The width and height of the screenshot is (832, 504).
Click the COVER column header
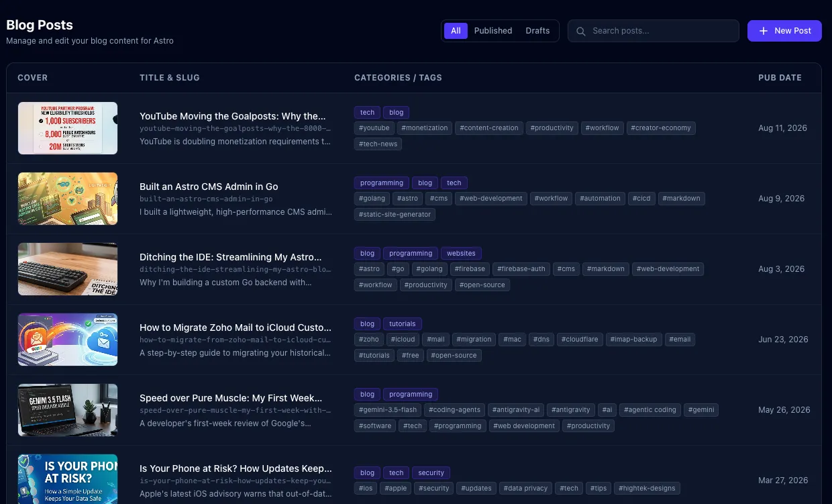(x=33, y=78)
